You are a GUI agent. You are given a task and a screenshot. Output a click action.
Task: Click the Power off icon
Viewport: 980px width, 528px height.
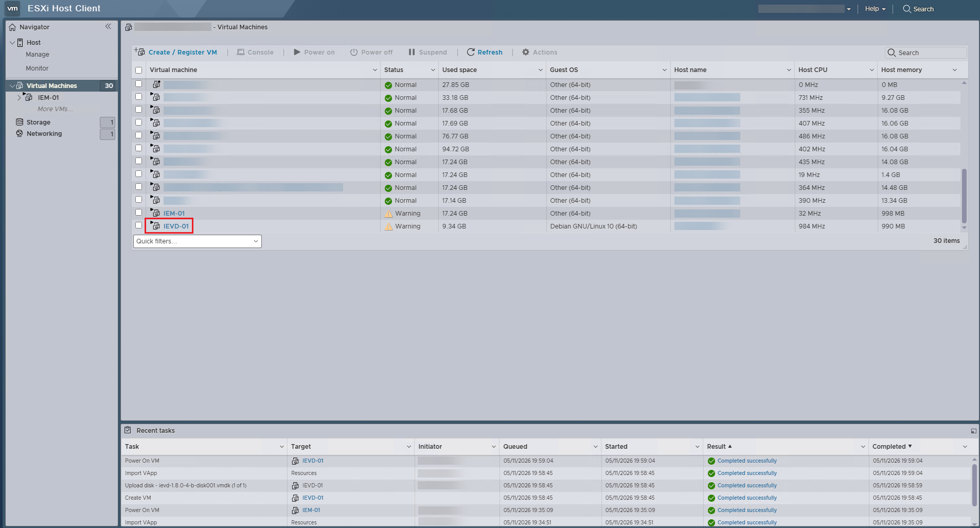tap(354, 52)
